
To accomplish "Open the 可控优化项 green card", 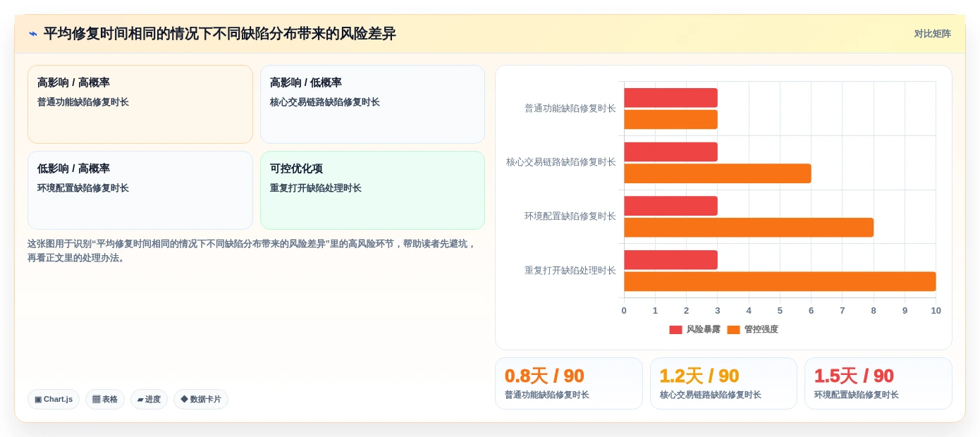I will [x=372, y=190].
